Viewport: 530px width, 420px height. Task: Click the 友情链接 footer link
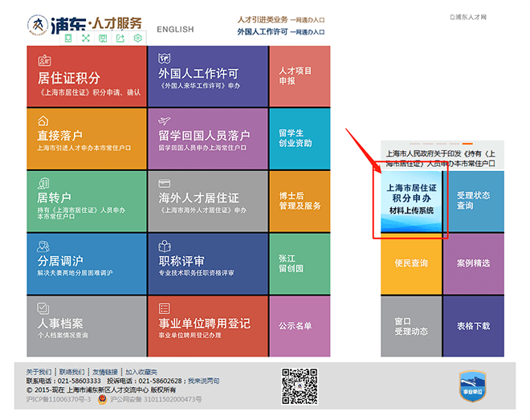[x=105, y=372]
